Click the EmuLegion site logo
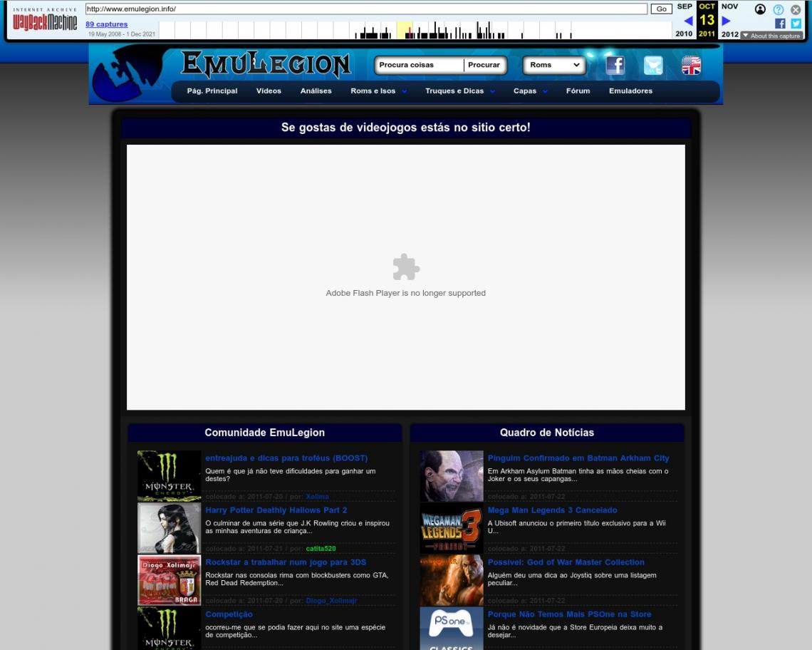 [x=266, y=64]
